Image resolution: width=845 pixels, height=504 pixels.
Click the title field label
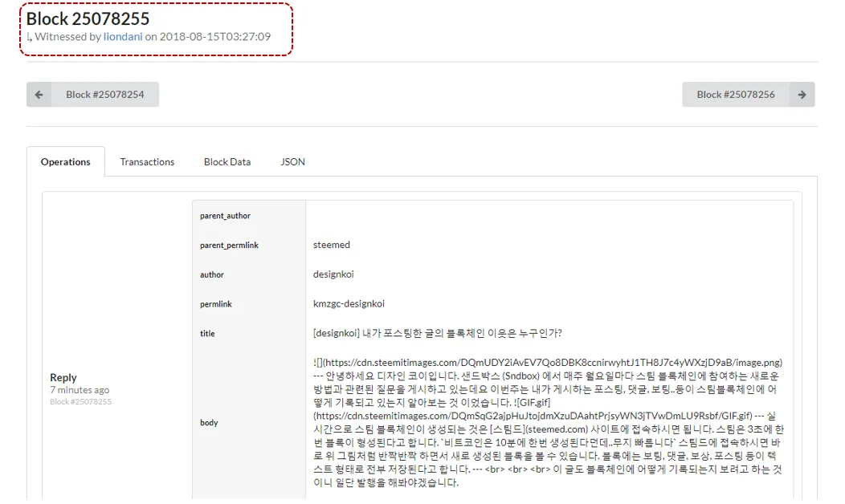coord(207,333)
